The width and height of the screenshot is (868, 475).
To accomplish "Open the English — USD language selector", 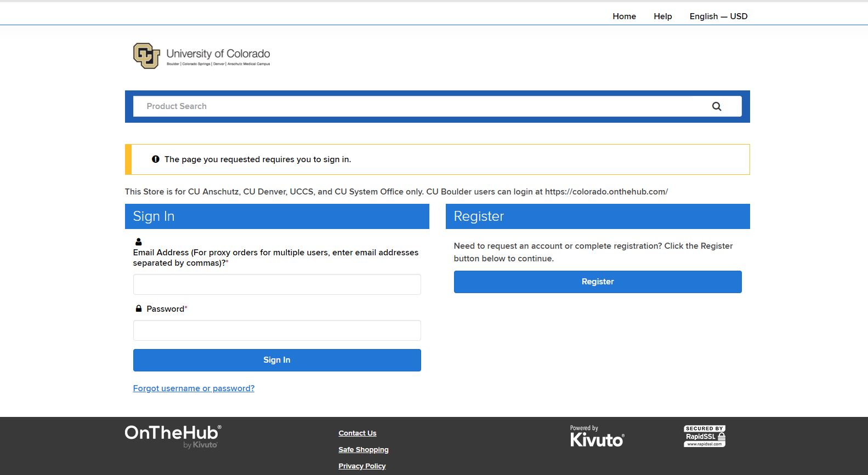I will [718, 16].
